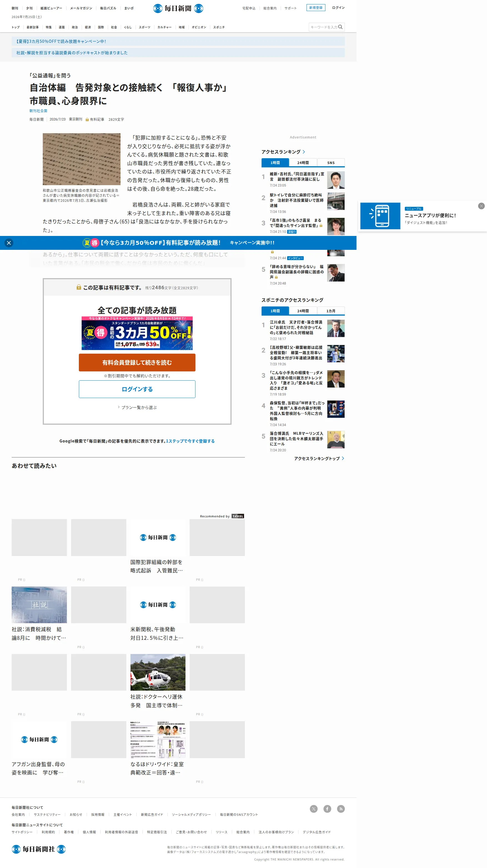Switch to the SNS ranking tab
Screen dimensions: 487x868
tap(331, 163)
